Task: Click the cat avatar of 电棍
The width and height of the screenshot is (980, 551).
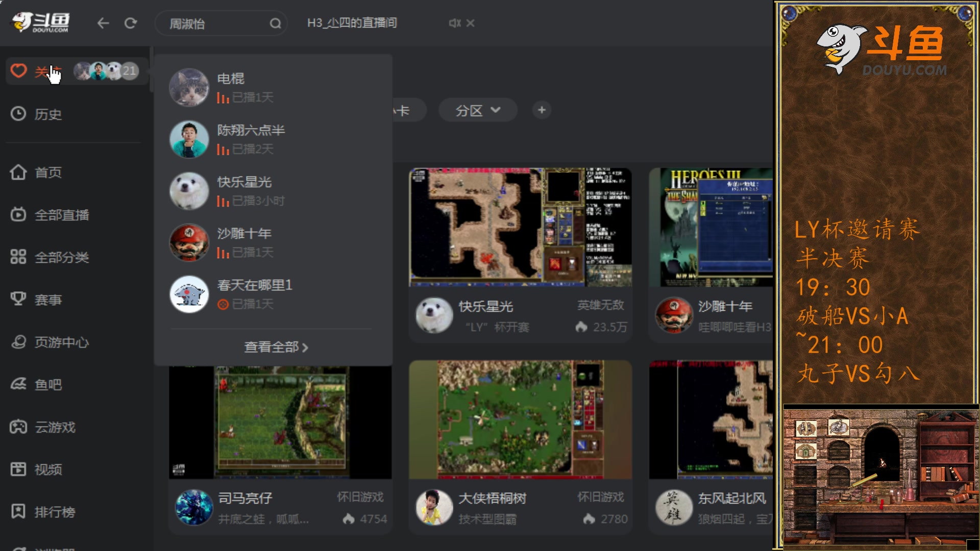Action: click(189, 87)
